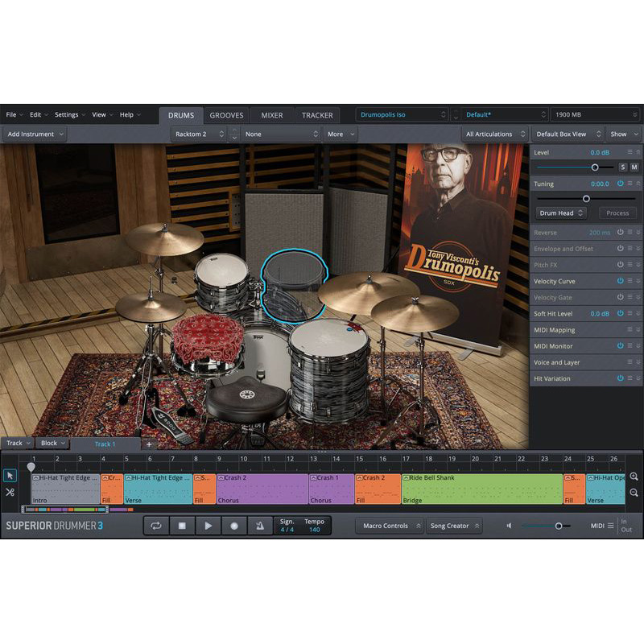Screen dimensions: 644x644
Task: Enable Envelope and Offset power button
Action: coord(620,249)
